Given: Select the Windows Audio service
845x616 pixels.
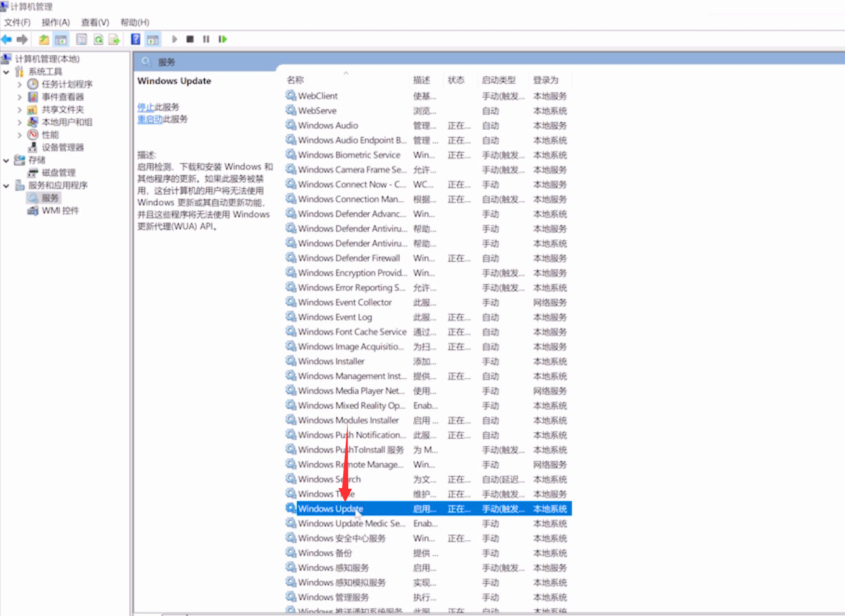Looking at the screenshot, I should [428, 125].
